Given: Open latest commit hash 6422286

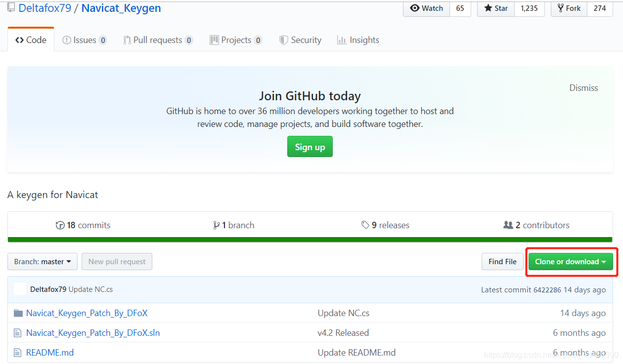Looking at the screenshot, I should (547, 290).
